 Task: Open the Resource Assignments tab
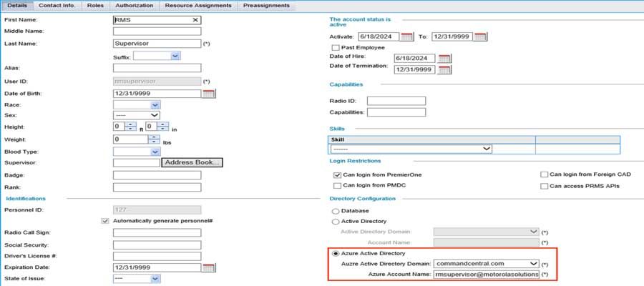(x=198, y=6)
